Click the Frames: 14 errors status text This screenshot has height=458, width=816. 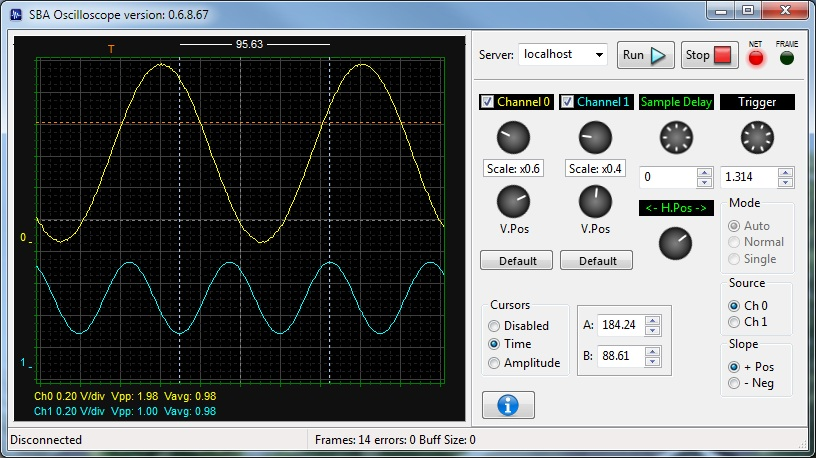(395, 440)
